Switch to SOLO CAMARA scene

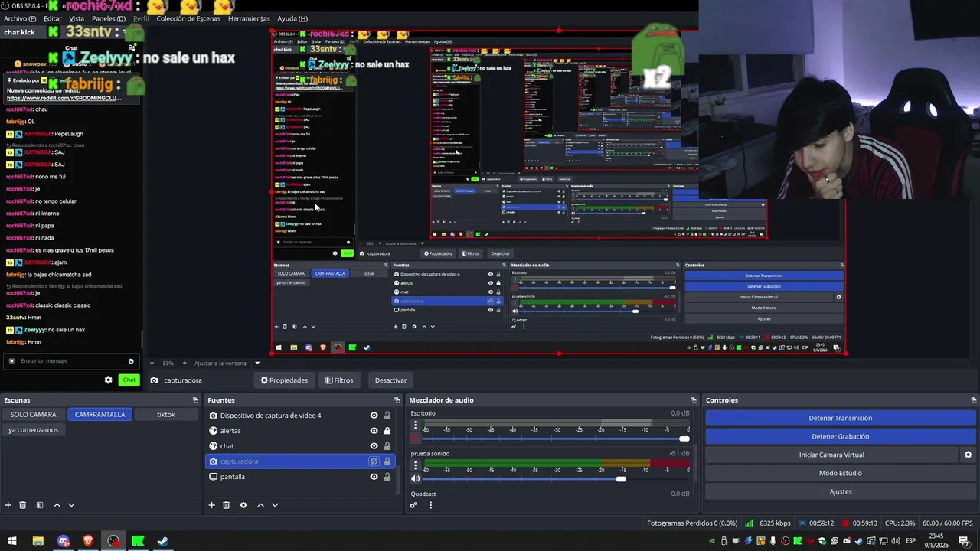pyautogui.click(x=34, y=414)
